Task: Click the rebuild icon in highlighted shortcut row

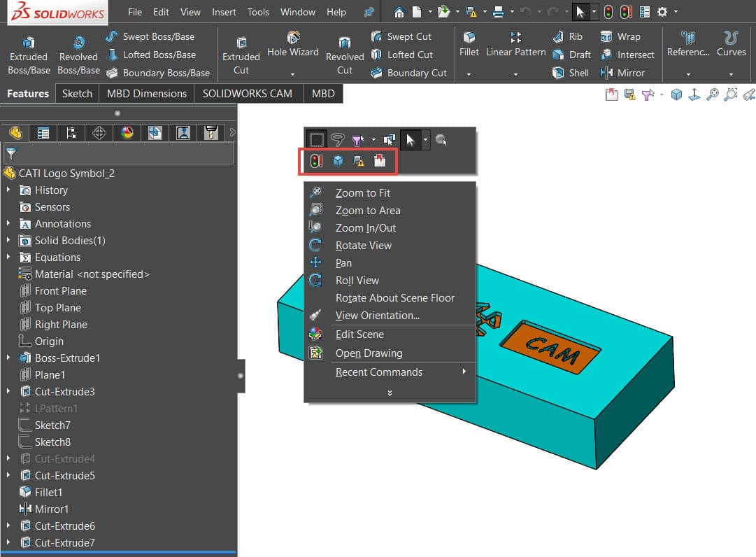Action: pos(316,161)
